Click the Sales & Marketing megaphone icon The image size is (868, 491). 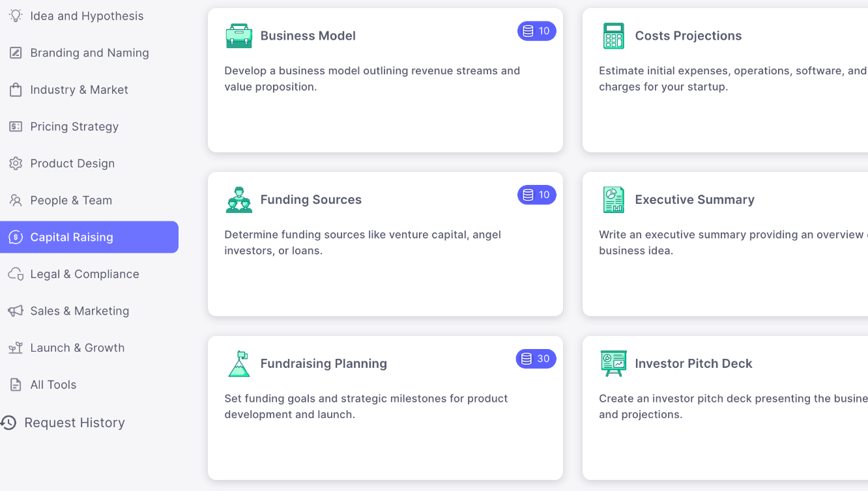pyautogui.click(x=16, y=311)
